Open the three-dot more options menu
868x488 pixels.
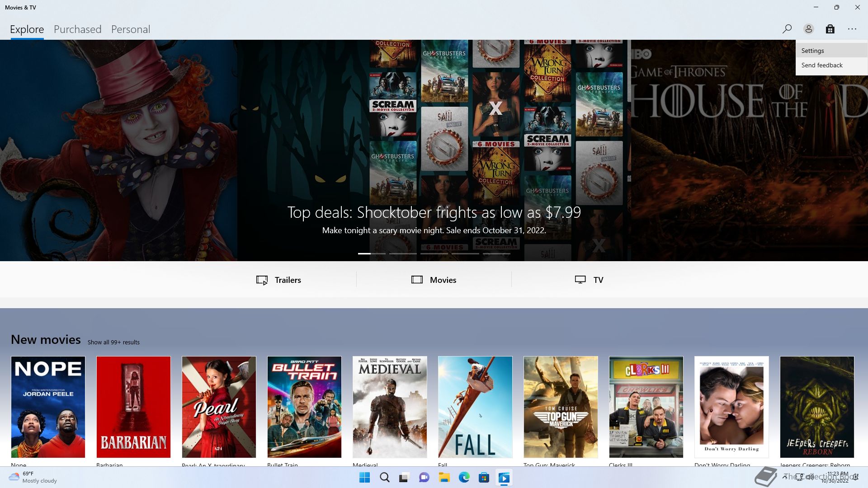tap(852, 29)
